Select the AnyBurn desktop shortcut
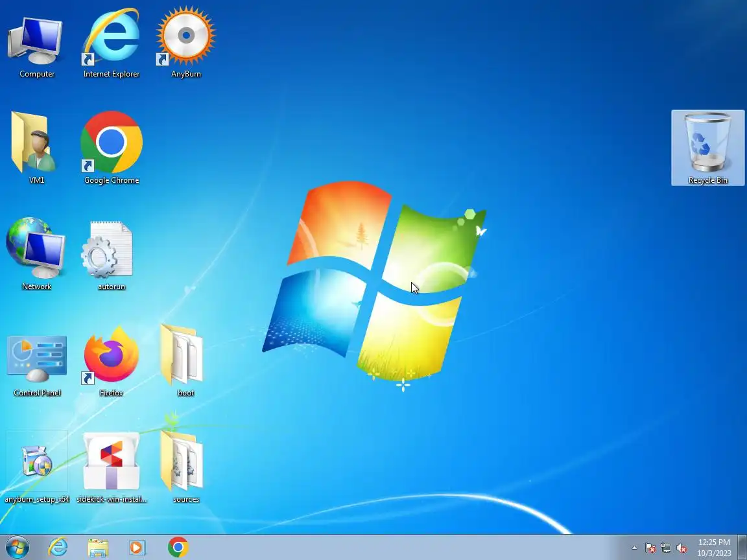Viewport: 747px width, 560px height. (x=186, y=43)
